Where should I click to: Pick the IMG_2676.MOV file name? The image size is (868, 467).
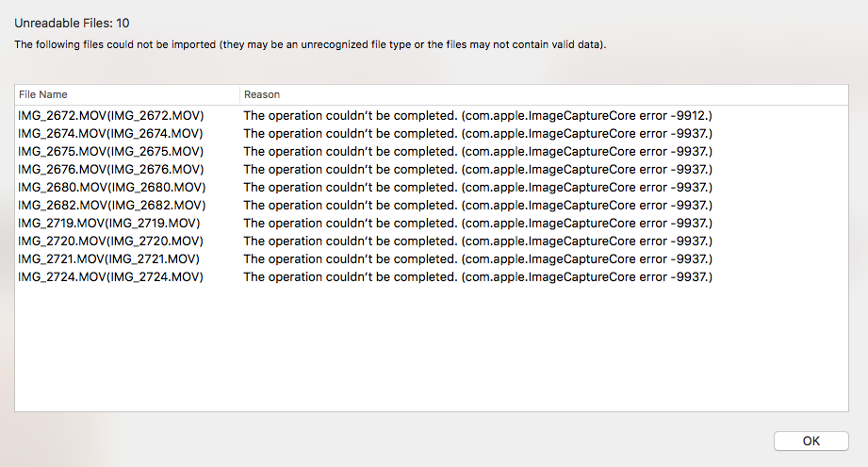click(111, 169)
